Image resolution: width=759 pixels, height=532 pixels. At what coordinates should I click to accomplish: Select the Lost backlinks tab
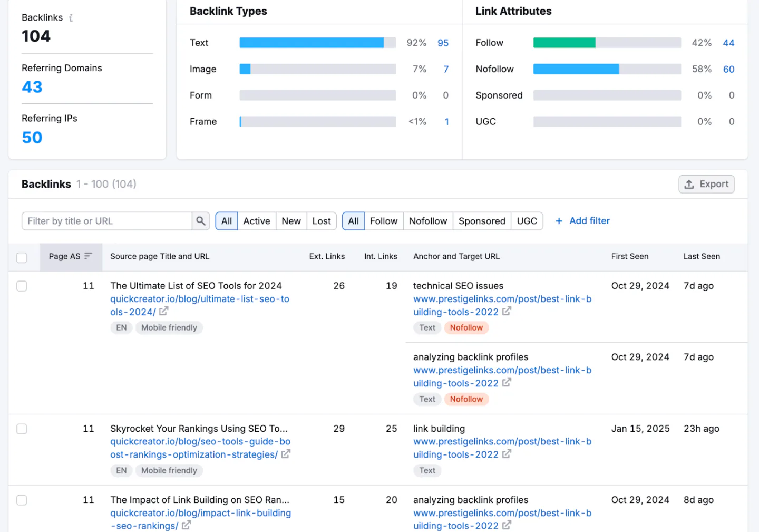click(x=322, y=221)
